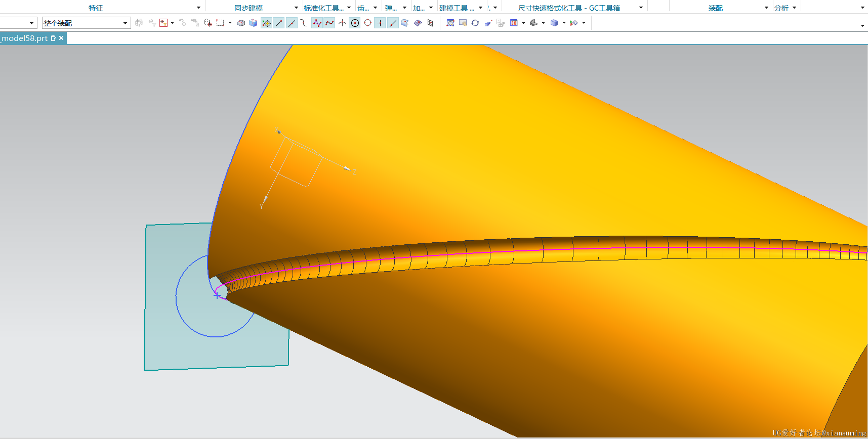Open the dropdown after background icon
This screenshot has width=868, height=439.
click(584, 23)
